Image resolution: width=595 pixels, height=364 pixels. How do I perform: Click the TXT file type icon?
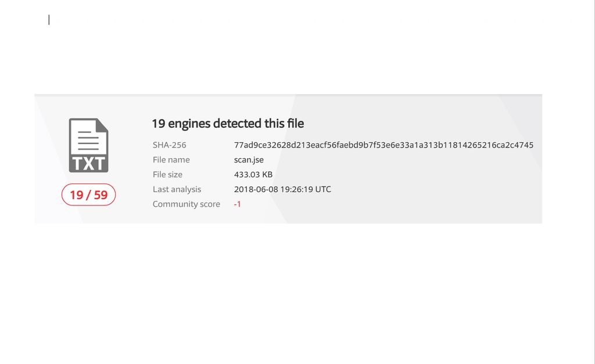coord(88,145)
